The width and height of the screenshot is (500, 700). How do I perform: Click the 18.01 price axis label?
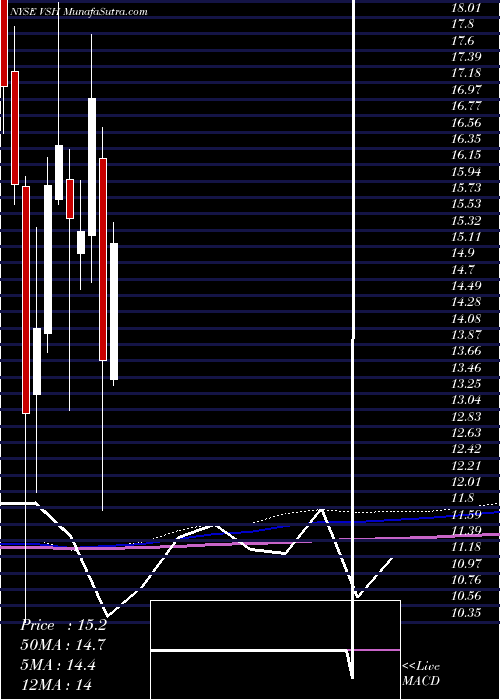tap(465, 8)
